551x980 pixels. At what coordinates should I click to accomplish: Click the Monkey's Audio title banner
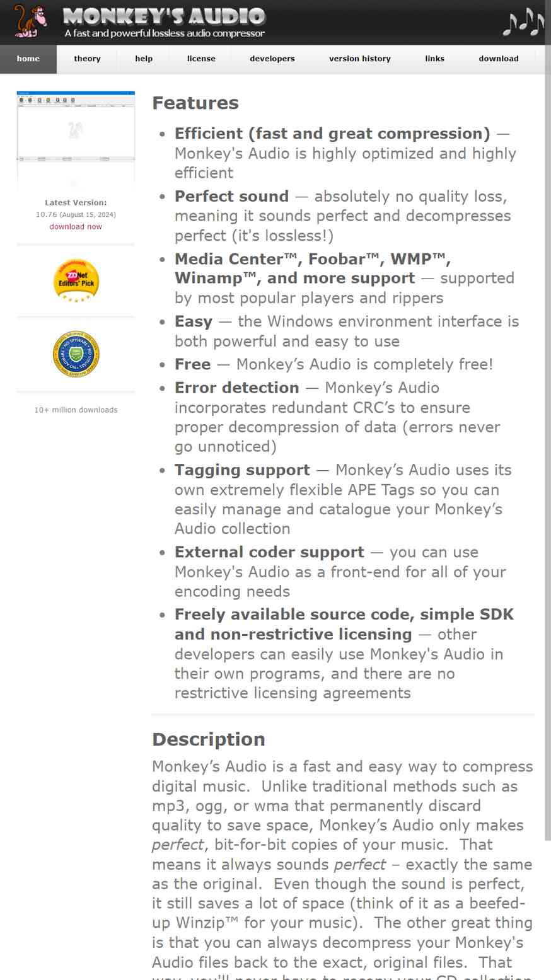coord(165,22)
